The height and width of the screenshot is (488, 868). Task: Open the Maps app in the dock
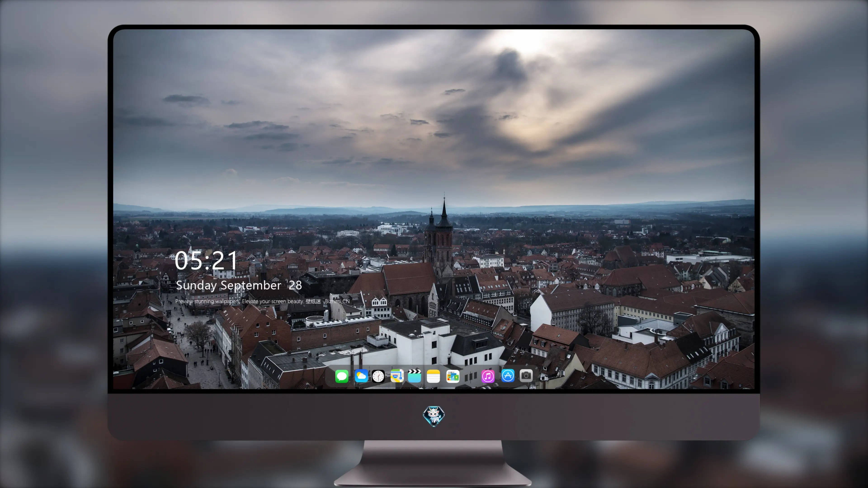coord(397,376)
